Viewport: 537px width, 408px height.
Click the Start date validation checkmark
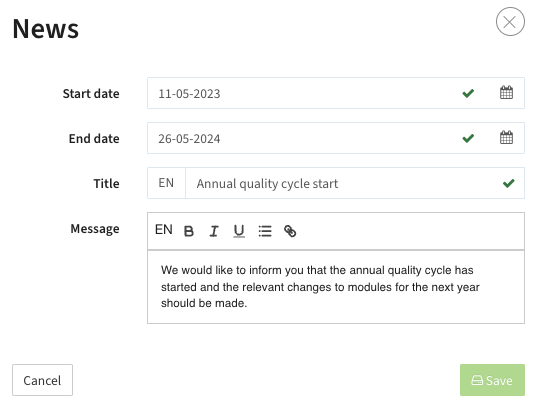click(468, 93)
